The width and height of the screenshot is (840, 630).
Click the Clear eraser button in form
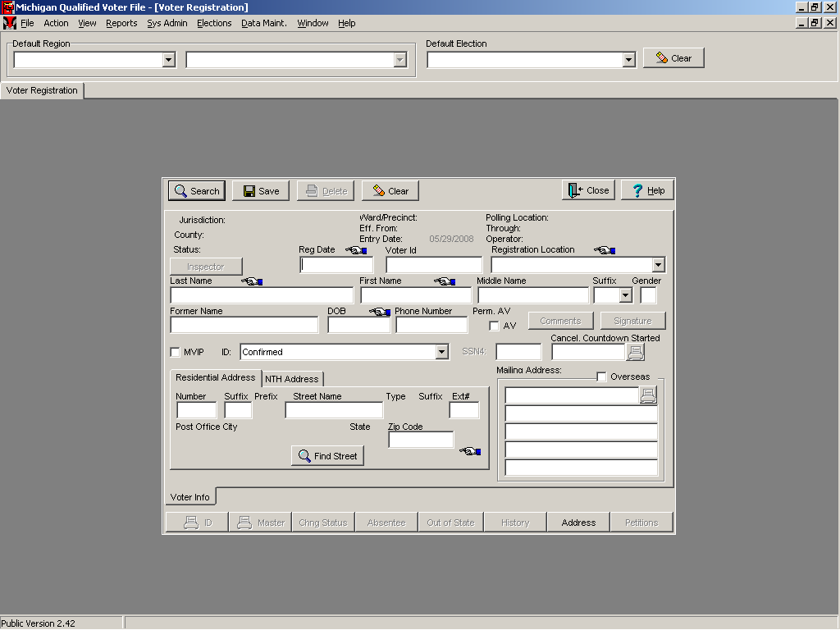(x=390, y=191)
